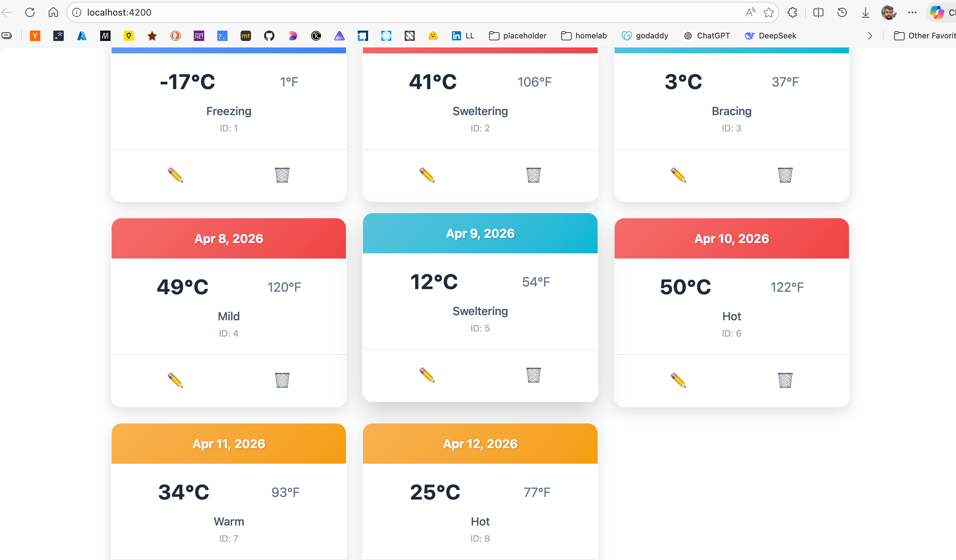Image resolution: width=956 pixels, height=560 pixels.
Task: Delete the Apr 9, 2026 forecast
Action: pos(533,375)
